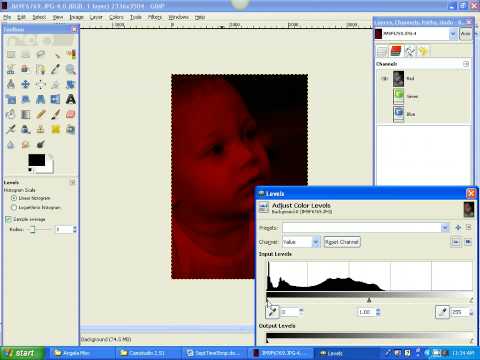Select the Airbrush tool
The image size is (480, 360).
(x=11, y=129)
